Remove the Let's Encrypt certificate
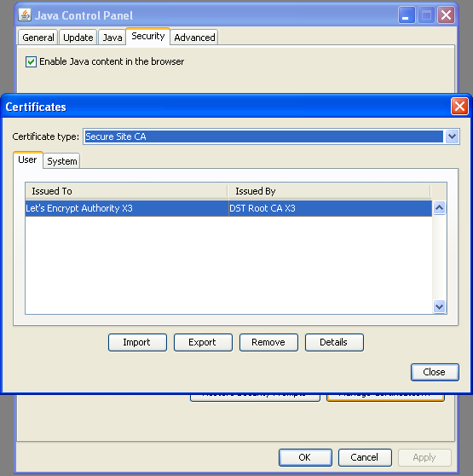Image resolution: width=473 pixels, height=476 pixels. click(x=268, y=342)
